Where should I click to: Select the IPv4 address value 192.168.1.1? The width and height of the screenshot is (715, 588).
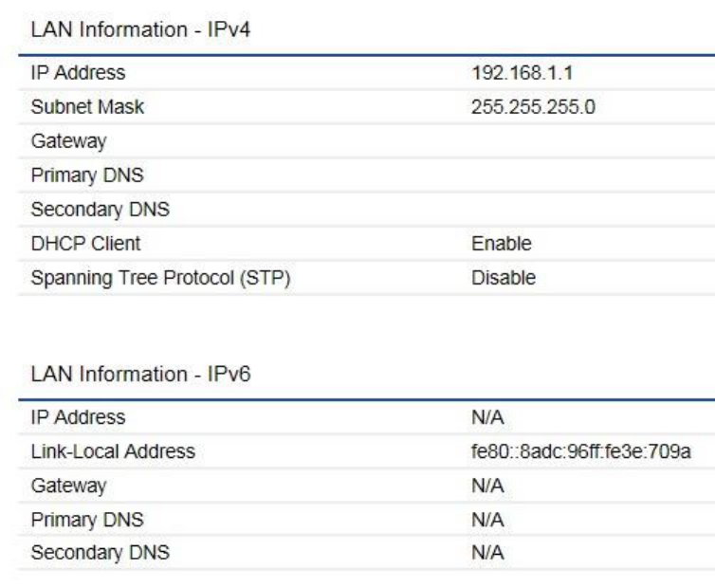tap(513, 73)
